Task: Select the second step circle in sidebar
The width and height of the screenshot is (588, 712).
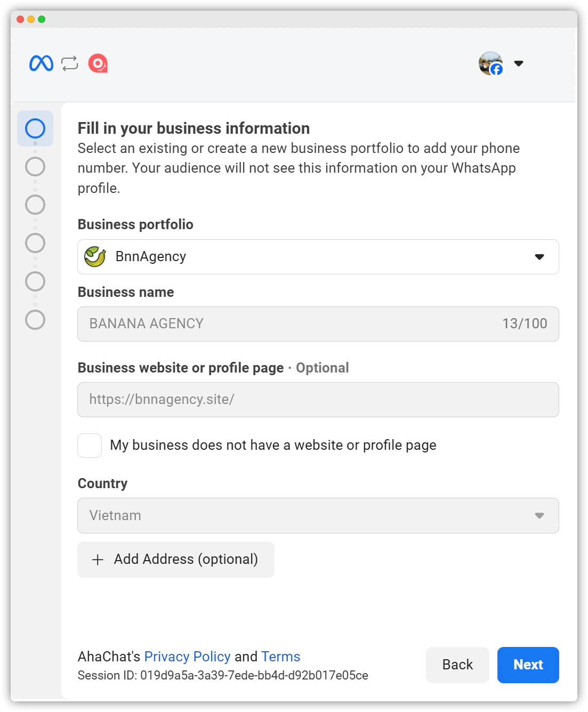Action: [35, 167]
